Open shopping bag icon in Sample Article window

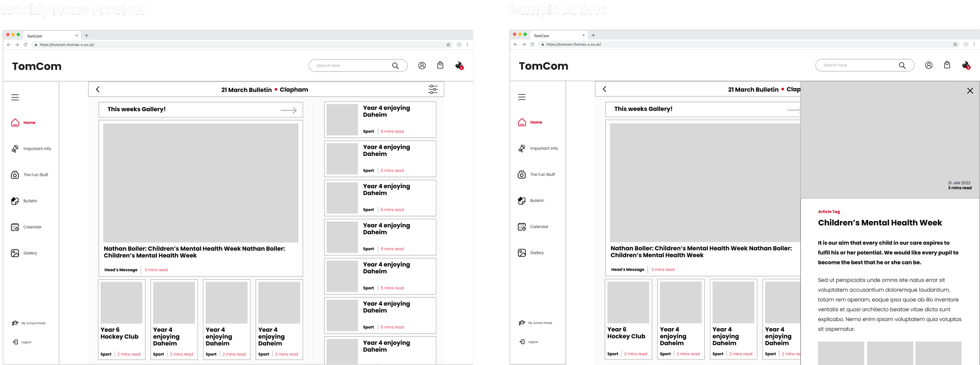947,65
